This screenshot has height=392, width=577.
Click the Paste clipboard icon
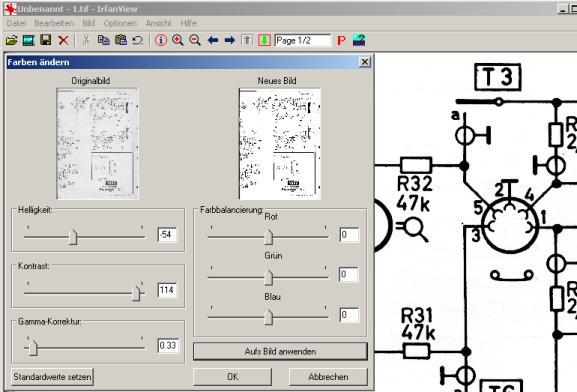121,40
